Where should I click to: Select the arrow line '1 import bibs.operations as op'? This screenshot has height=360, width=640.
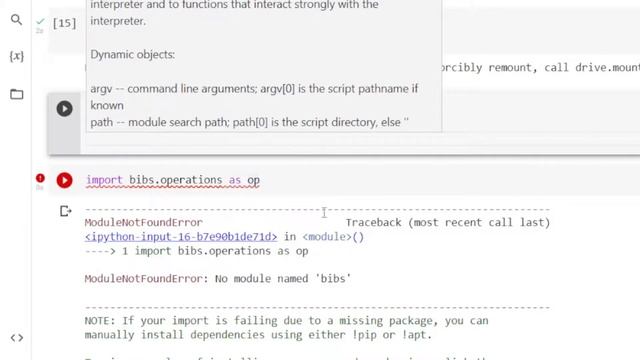click(x=196, y=251)
